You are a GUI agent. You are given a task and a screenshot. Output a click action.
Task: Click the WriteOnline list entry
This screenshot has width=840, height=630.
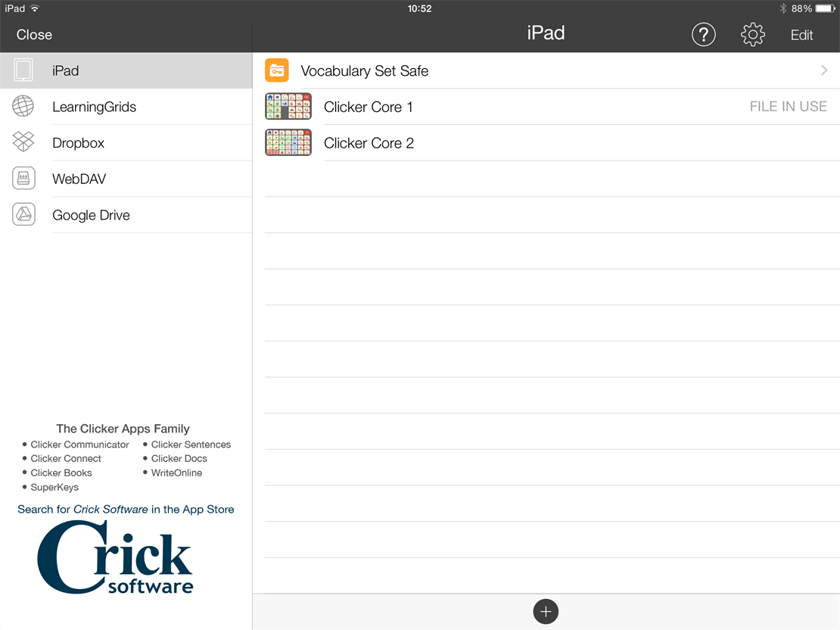pyautogui.click(x=177, y=473)
